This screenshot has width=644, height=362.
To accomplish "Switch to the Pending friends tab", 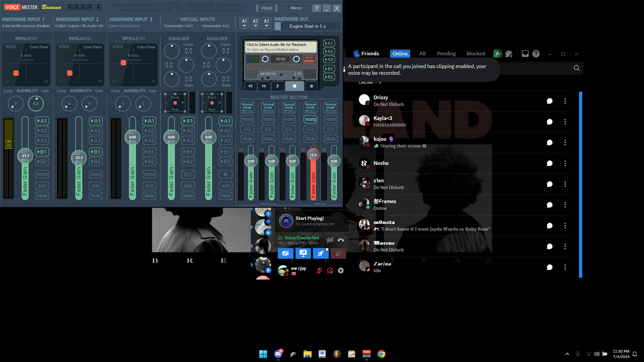I will 446,54.
